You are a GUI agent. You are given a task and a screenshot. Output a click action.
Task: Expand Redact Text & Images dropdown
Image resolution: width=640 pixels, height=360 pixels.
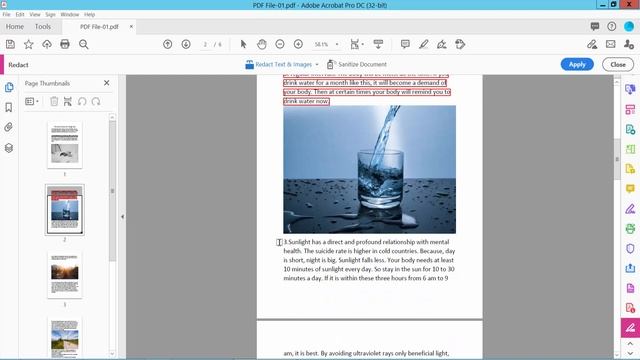click(317, 64)
